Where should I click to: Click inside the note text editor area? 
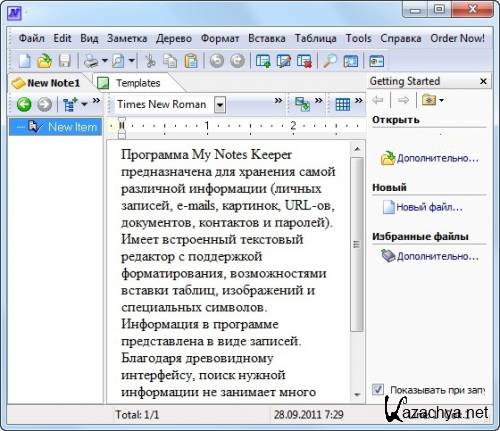pos(228,272)
